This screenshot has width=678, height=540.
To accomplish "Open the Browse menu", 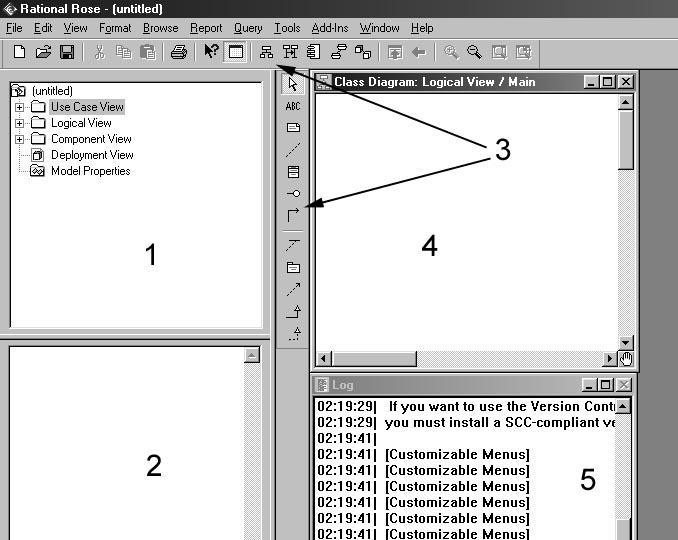I will pyautogui.click(x=160, y=28).
